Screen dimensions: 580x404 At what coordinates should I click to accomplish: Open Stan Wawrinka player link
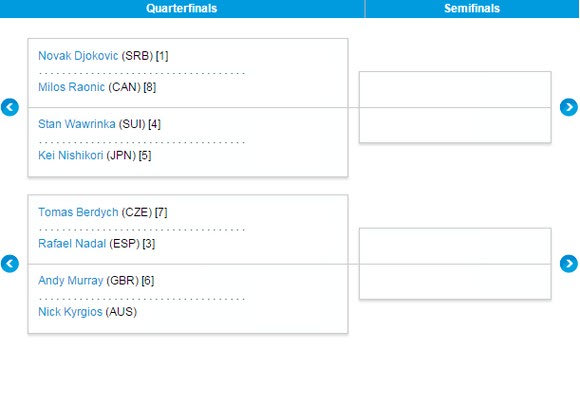pyautogui.click(x=77, y=124)
